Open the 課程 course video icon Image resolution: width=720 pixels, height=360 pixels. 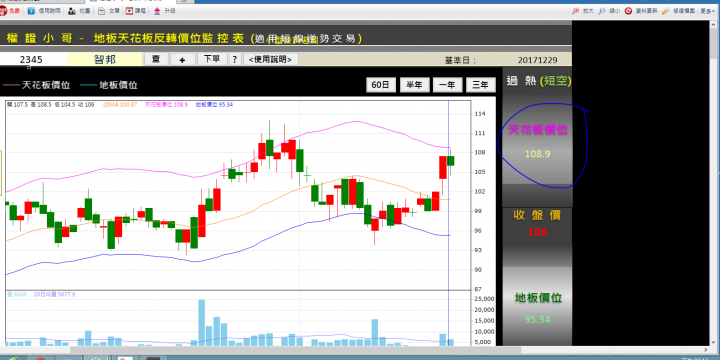click(x=130, y=11)
